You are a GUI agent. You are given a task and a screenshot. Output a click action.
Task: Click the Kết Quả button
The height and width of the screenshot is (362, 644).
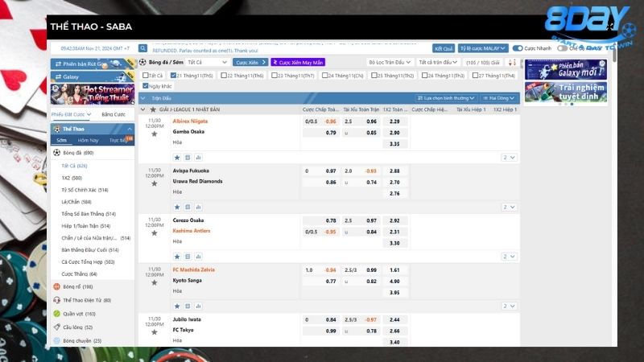(x=444, y=48)
